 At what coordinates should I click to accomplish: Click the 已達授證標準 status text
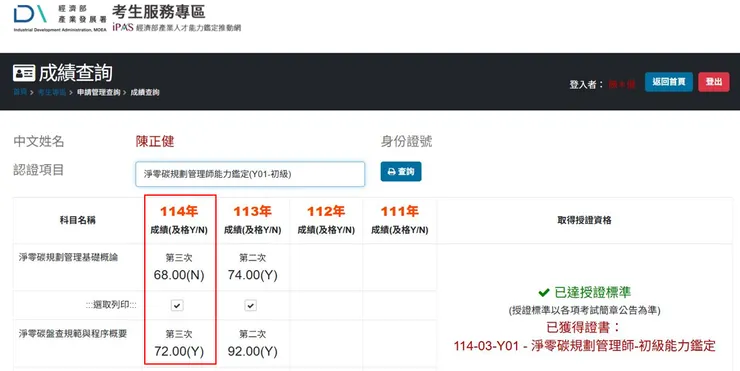593,292
